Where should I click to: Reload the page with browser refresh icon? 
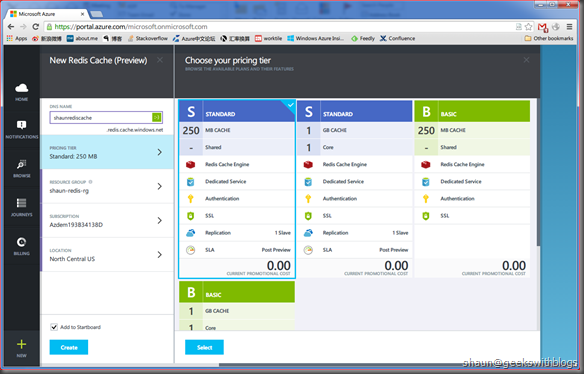point(35,26)
